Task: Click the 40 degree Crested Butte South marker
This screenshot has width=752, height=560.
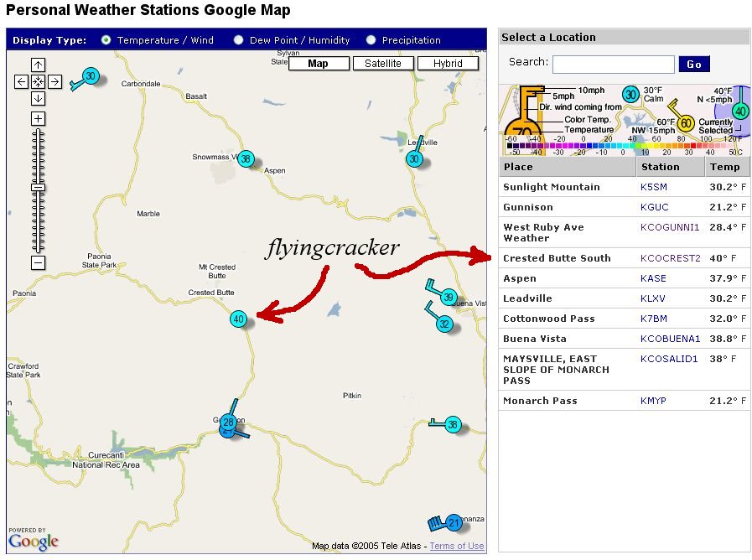Action: point(238,319)
